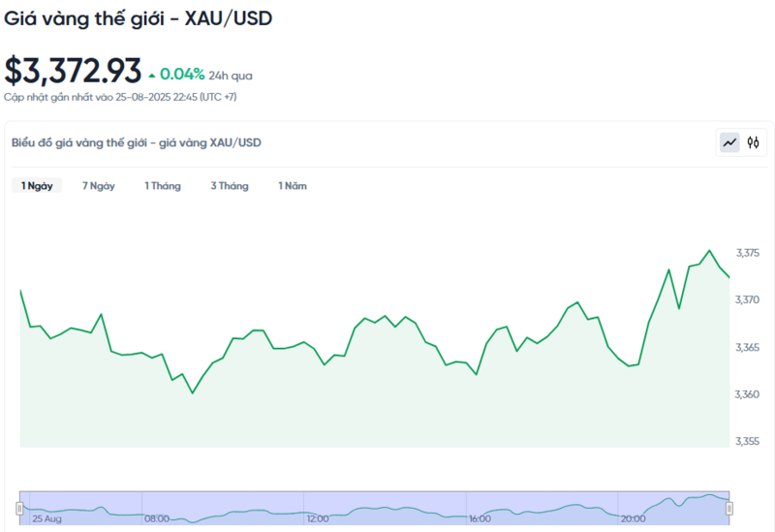Switch to the candlestick chart view icon
Viewport: 775px width, 532px height.
pos(753,142)
